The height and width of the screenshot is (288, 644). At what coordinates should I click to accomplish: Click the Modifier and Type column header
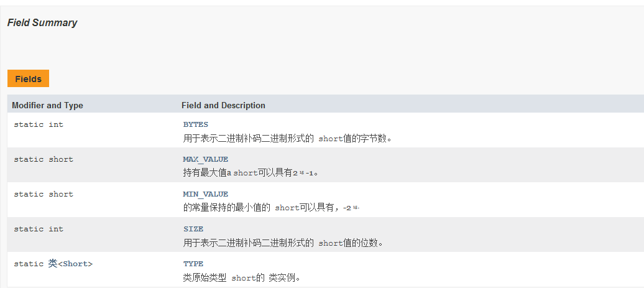(47, 106)
